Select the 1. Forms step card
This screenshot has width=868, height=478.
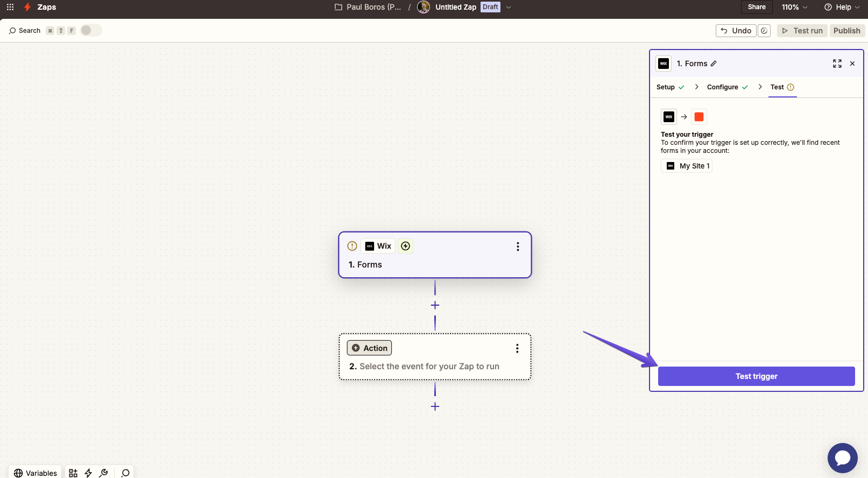[x=435, y=255]
